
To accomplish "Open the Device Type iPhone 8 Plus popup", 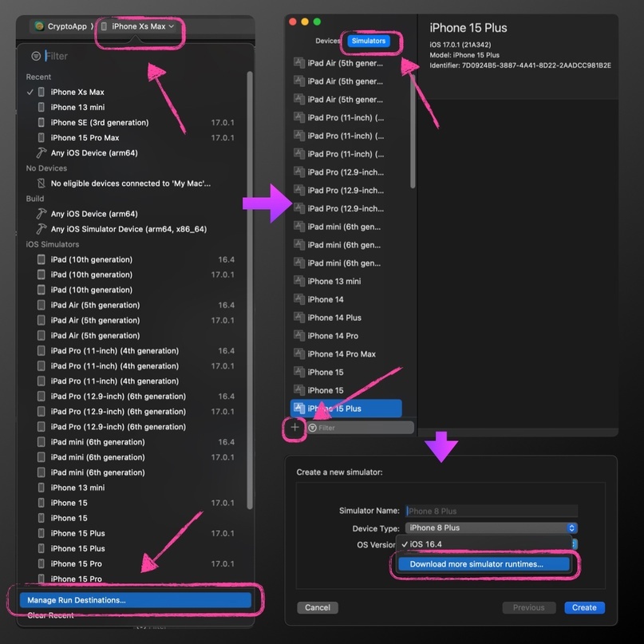I will coord(492,527).
